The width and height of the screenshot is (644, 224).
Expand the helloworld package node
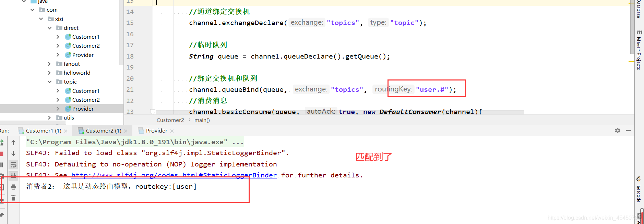click(50, 73)
